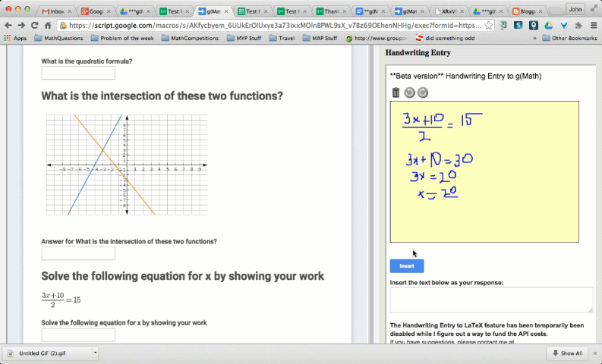Click the puzzle piece extension icon
602x364 pixels.
578,26
